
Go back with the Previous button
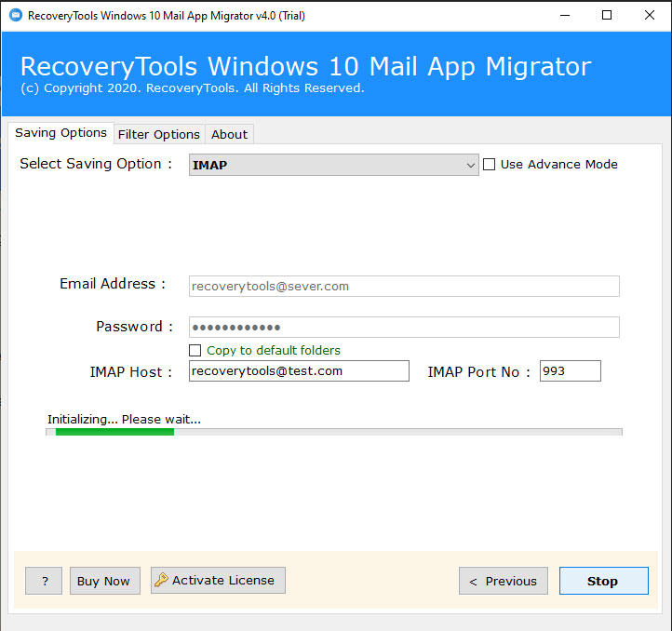coord(504,581)
